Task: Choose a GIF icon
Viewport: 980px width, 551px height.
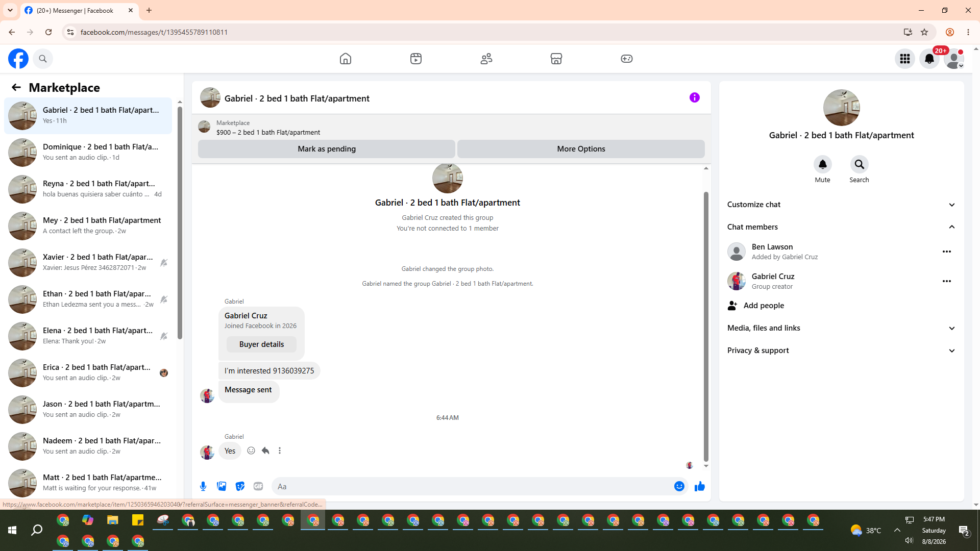Action: [258, 486]
